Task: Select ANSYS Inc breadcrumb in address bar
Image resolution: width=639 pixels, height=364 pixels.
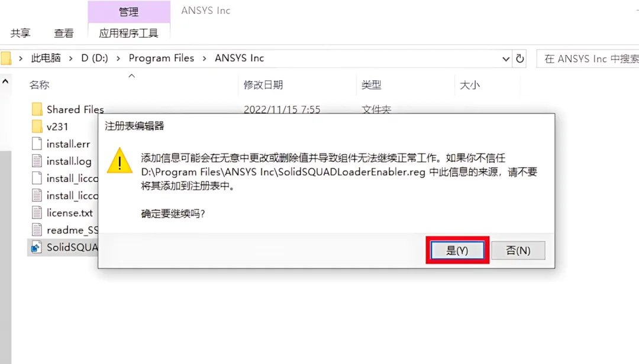Action: point(240,58)
